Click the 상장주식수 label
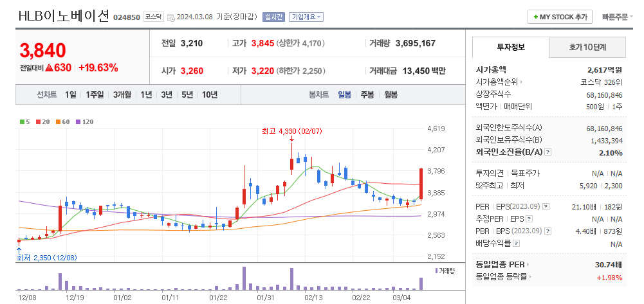Image resolution: width=644 pixels, height=304 pixels. 493,94
